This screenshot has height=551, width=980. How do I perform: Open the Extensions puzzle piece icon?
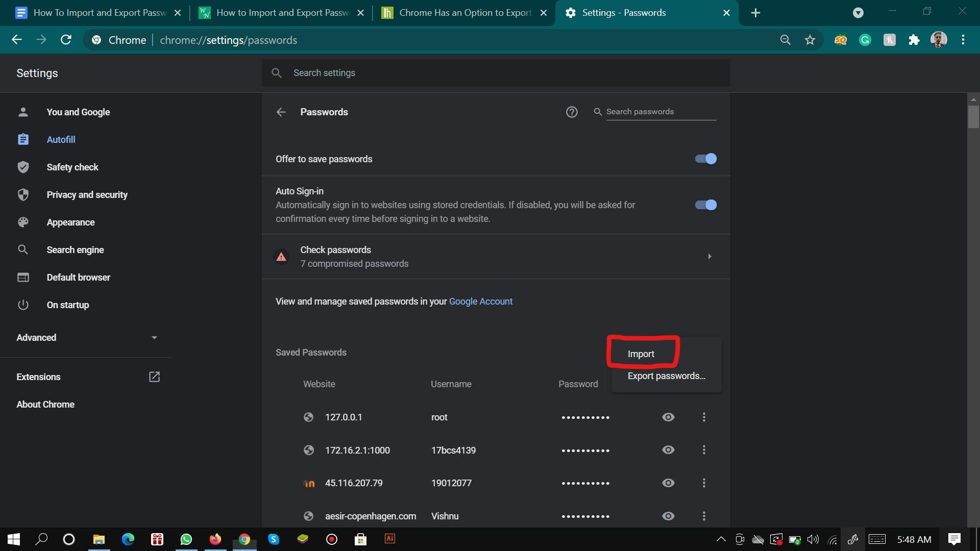(914, 40)
